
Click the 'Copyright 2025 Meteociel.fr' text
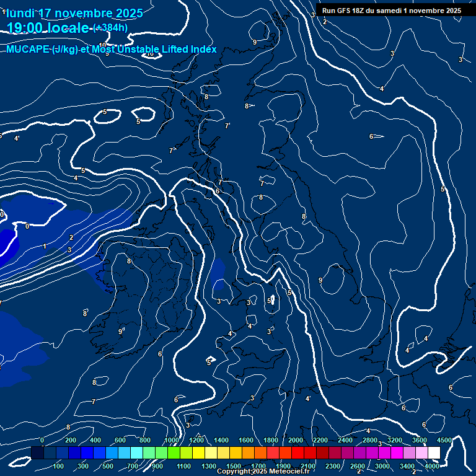tap(263, 471)
